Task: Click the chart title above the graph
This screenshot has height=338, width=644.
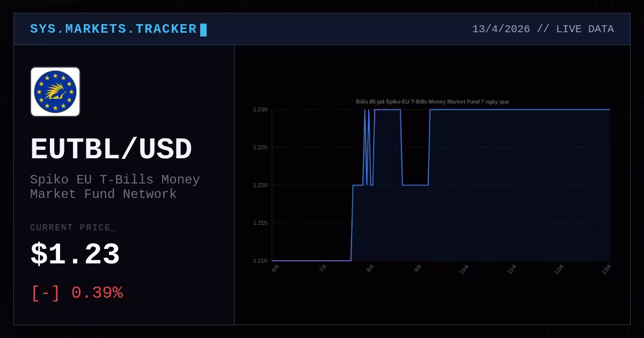Action: [433, 101]
